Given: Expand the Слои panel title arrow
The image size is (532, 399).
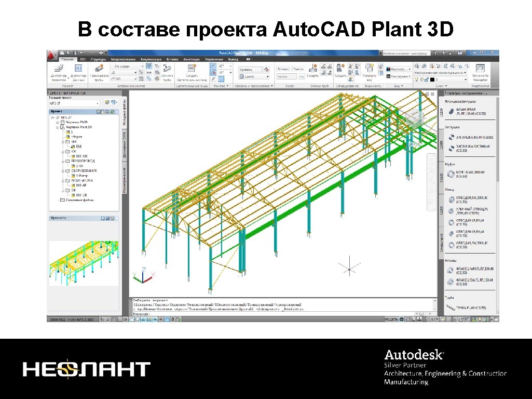Looking at the screenshot, I should coord(446,86).
